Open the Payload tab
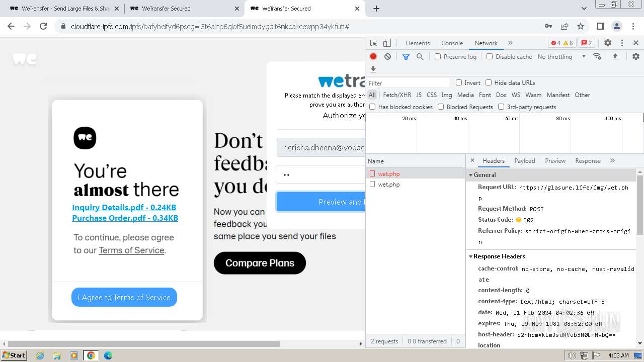This screenshot has height=362, width=644. pos(525,161)
